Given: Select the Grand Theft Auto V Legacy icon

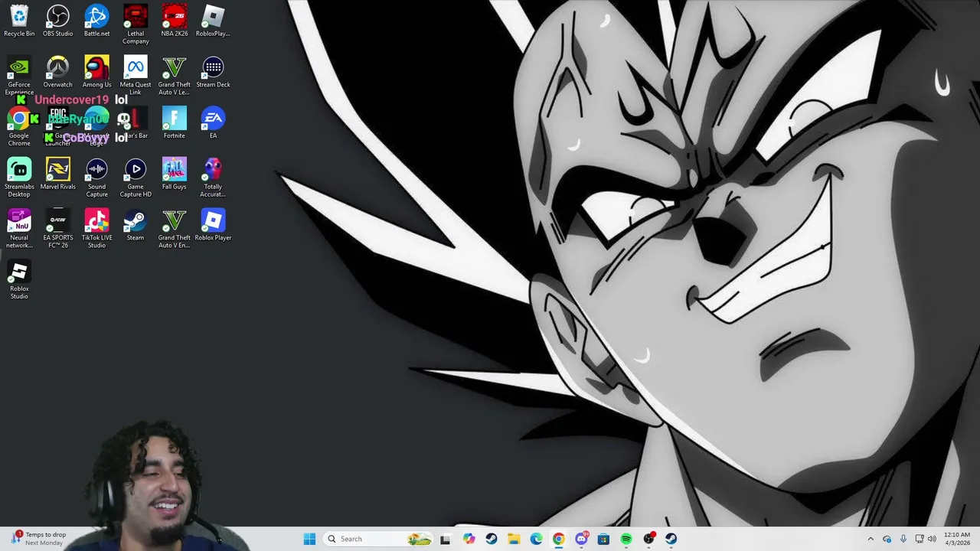Looking at the screenshot, I should point(174,75).
